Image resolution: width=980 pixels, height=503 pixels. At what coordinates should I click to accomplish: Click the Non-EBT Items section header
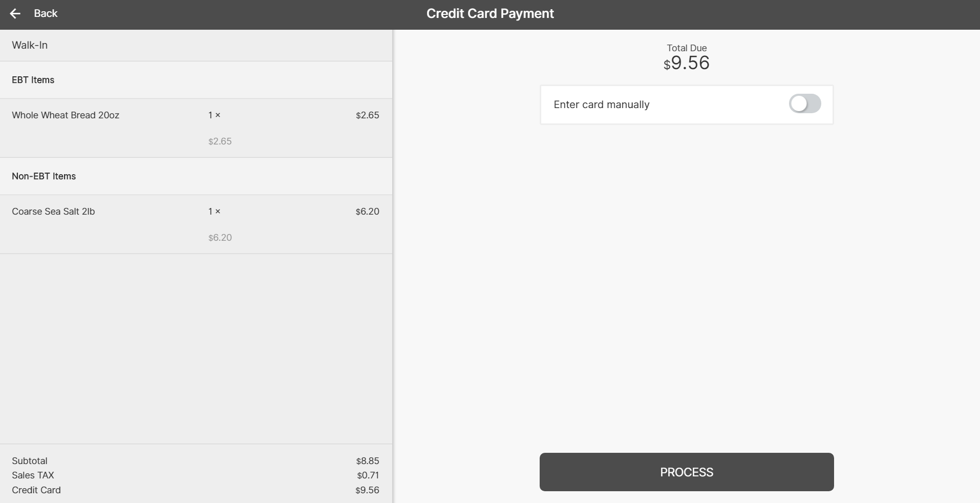[44, 176]
